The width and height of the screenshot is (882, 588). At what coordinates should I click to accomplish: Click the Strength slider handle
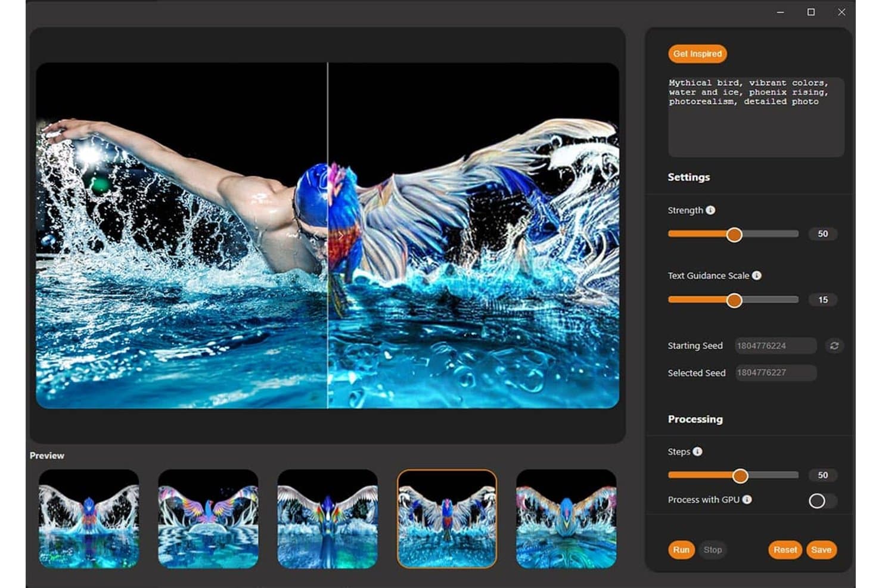click(x=734, y=235)
